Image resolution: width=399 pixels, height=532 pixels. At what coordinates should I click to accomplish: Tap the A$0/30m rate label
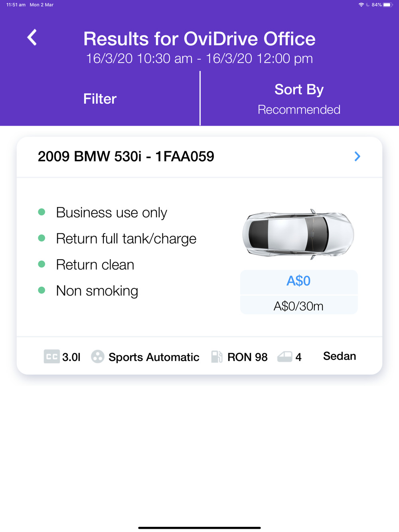[x=298, y=306]
